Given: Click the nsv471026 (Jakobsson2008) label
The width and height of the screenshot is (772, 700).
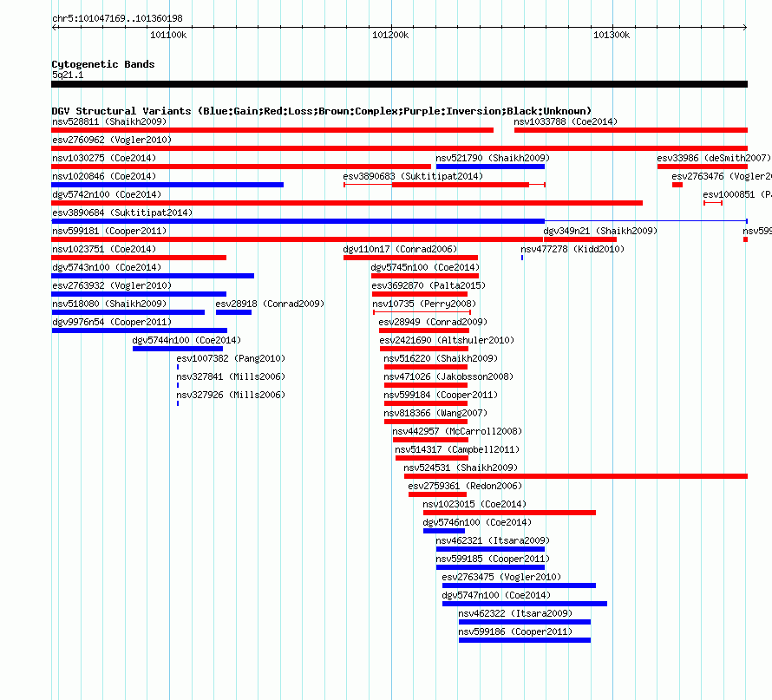Looking at the screenshot, I should pos(448,376).
